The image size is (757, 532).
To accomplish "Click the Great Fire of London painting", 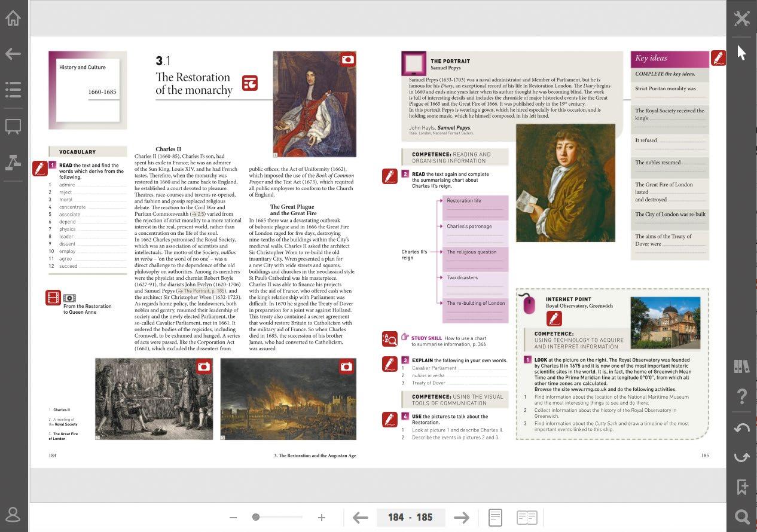I will [x=288, y=399].
